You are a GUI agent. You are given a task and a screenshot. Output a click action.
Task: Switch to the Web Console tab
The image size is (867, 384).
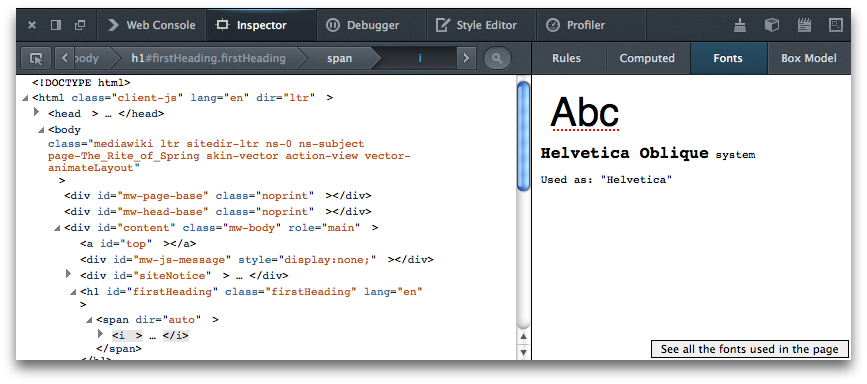152,25
